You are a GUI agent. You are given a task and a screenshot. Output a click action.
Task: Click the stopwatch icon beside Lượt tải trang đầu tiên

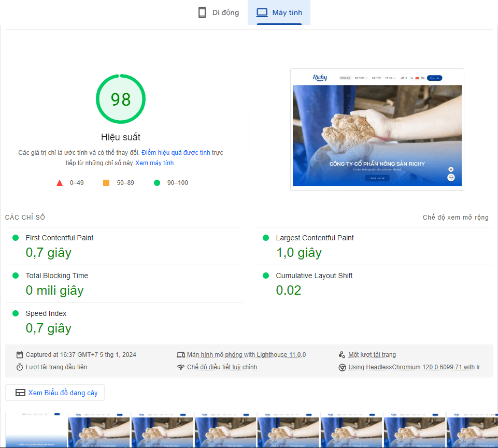pos(20,367)
